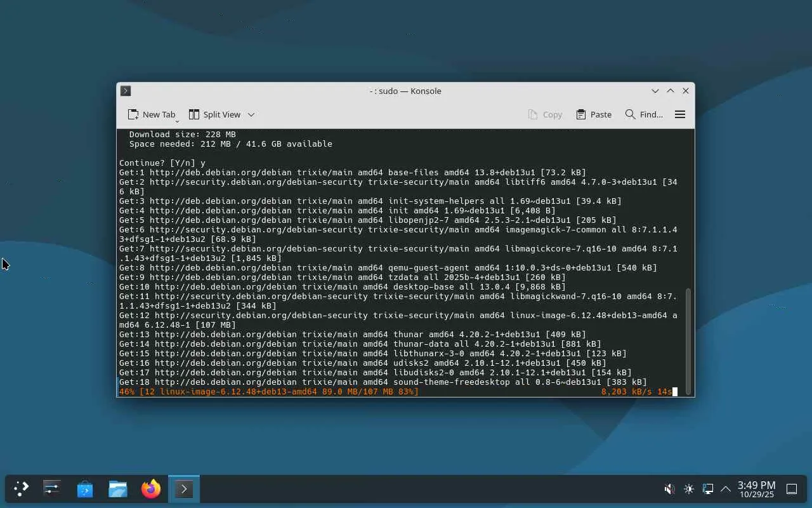The height and width of the screenshot is (508, 812).
Task: Click the Get:18 sound-theme-freedesktop line
Action: click(x=383, y=382)
